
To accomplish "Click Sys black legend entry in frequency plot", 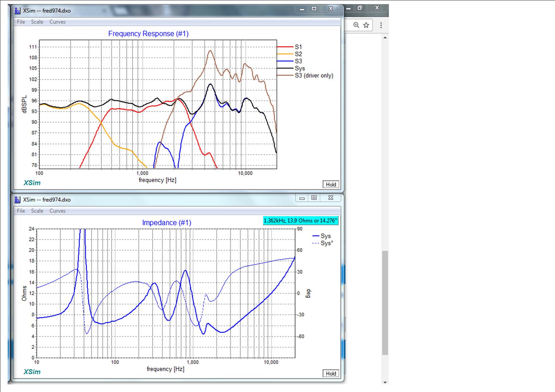I will (291, 68).
